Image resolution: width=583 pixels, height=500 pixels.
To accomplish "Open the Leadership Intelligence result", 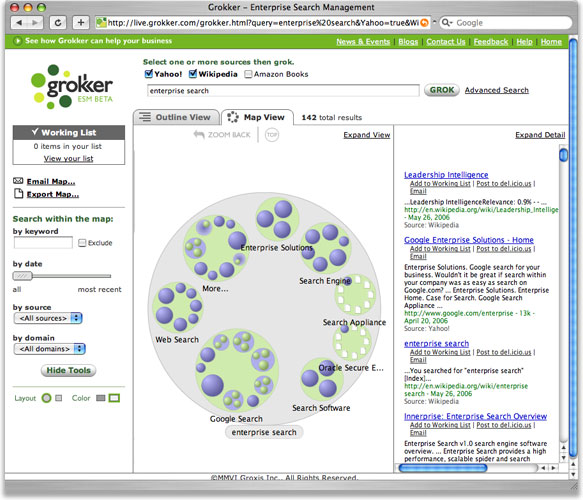I will click(x=446, y=174).
